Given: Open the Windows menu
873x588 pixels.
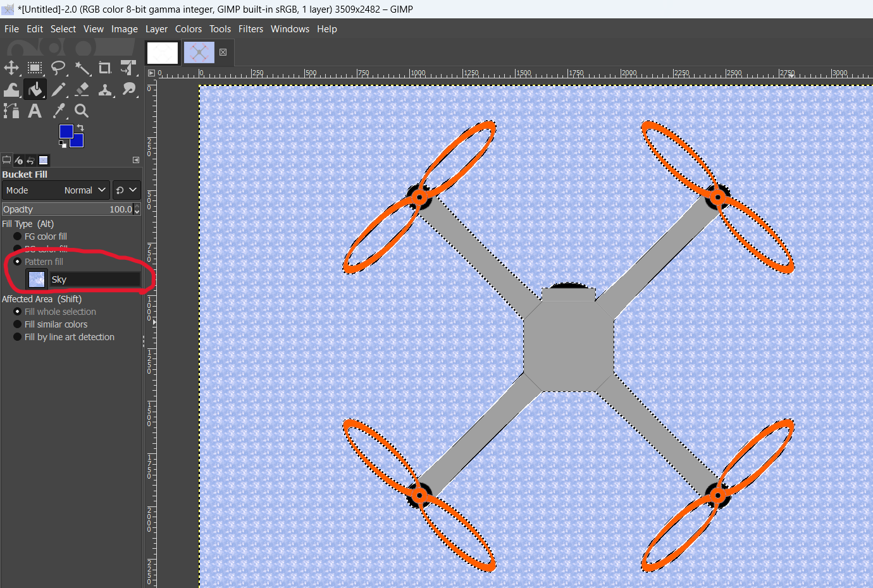Looking at the screenshot, I should [x=290, y=29].
